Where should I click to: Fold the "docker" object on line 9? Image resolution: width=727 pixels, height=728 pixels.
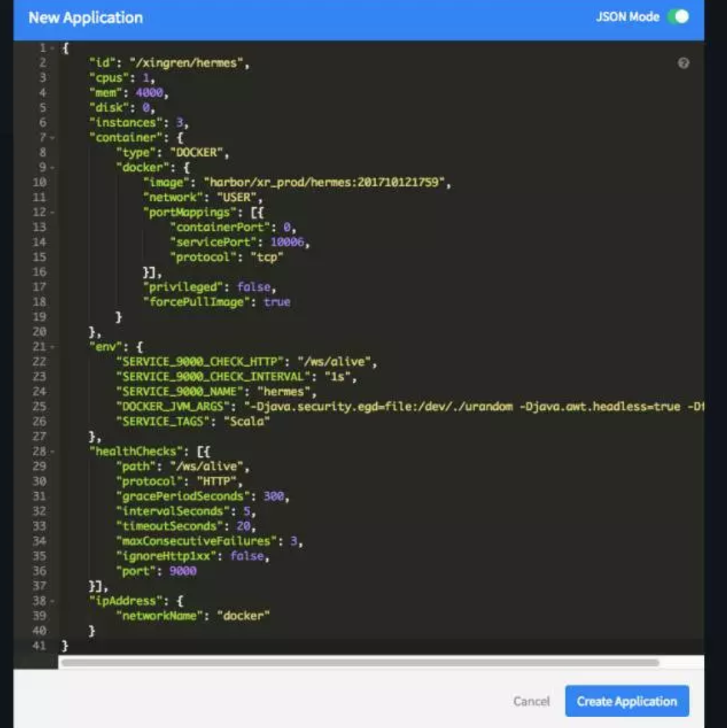coord(52,167)
